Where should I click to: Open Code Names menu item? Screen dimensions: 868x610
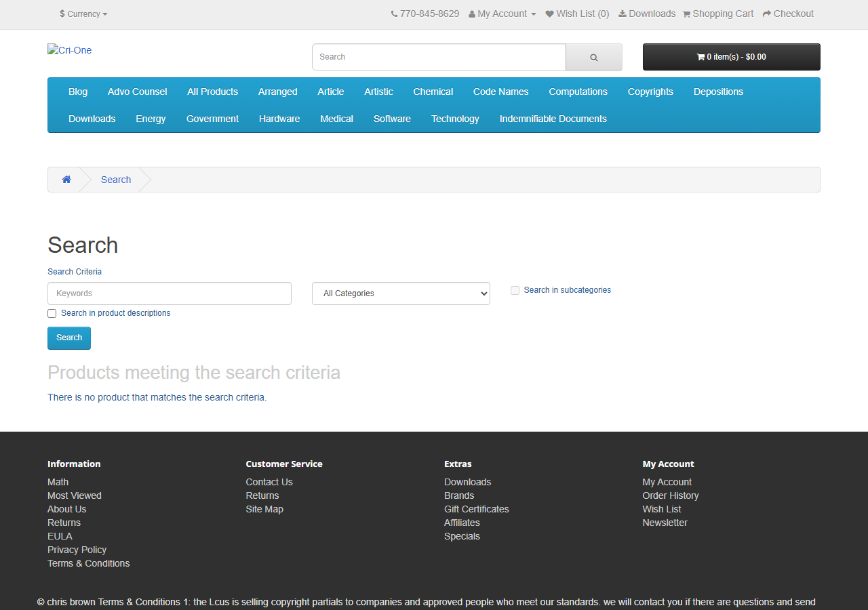(501, 91)
